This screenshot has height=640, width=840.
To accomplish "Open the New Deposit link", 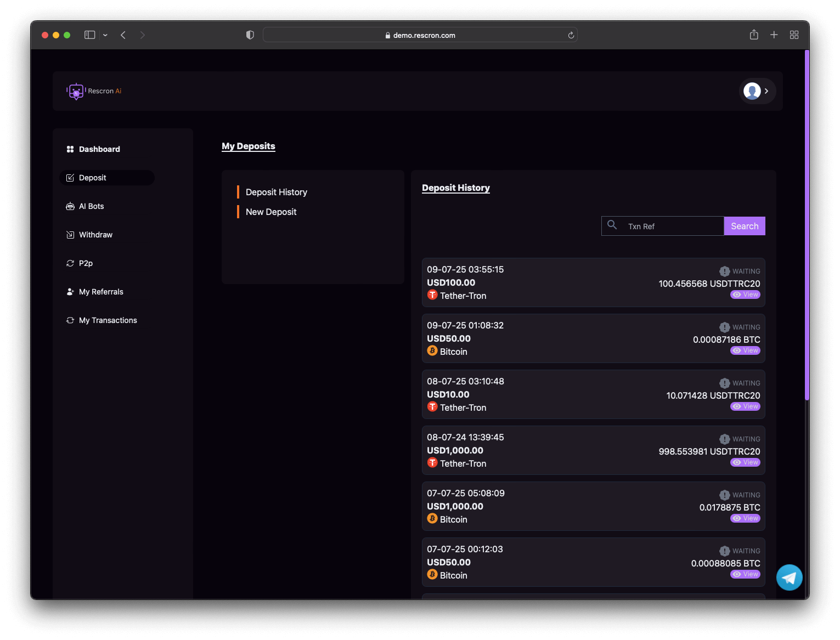I will point(271,212).
